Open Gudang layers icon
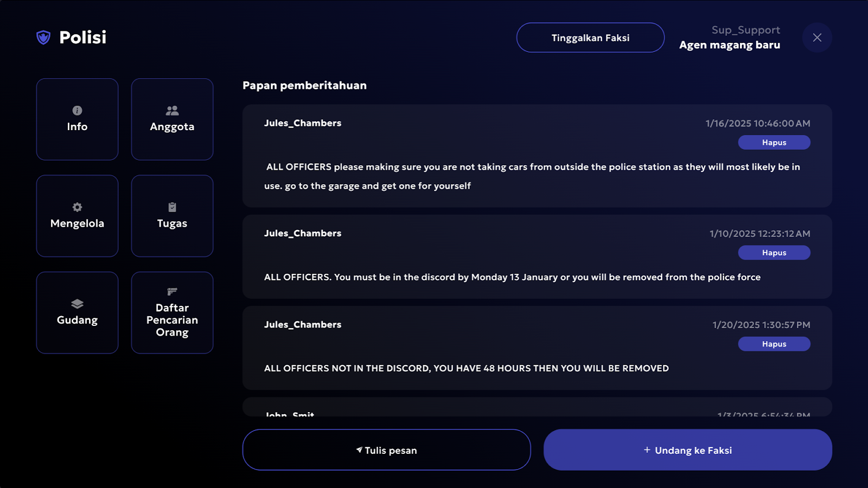The height and width of the screenshot is (488, 868). coord(77,304)
